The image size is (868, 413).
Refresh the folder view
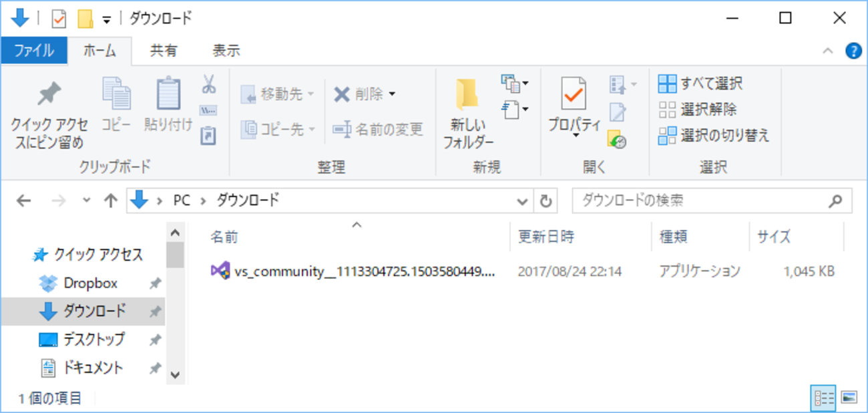tap(545, 200)
